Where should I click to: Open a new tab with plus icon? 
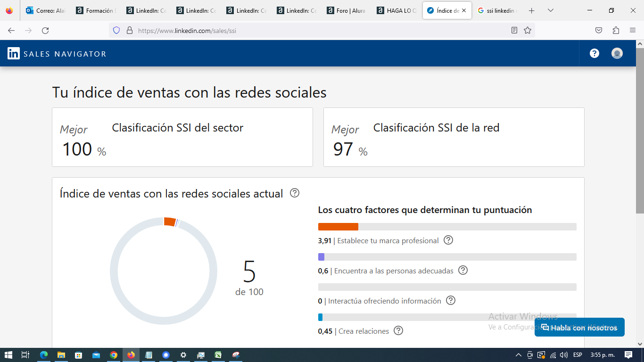point(532,10)
